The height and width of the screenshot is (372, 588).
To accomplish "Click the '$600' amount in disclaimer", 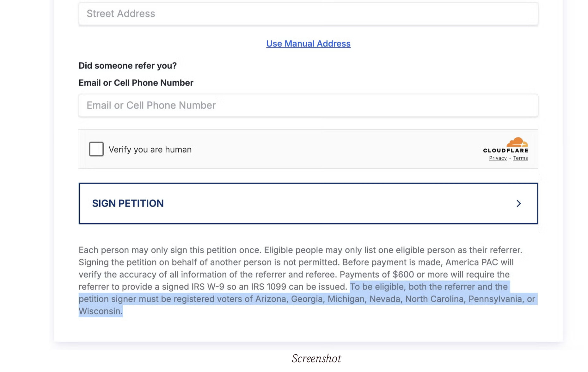I will (403, 274).
